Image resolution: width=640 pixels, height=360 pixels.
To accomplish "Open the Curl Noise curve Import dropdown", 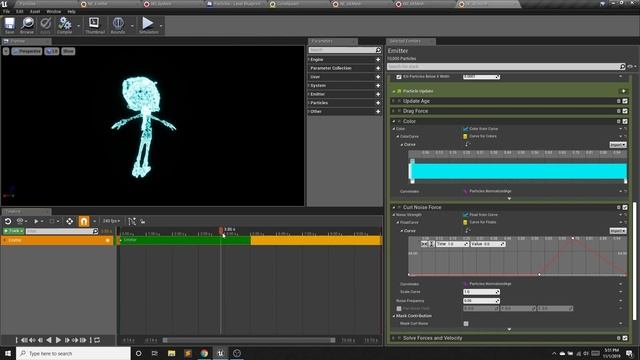I will tap(618, 231).
